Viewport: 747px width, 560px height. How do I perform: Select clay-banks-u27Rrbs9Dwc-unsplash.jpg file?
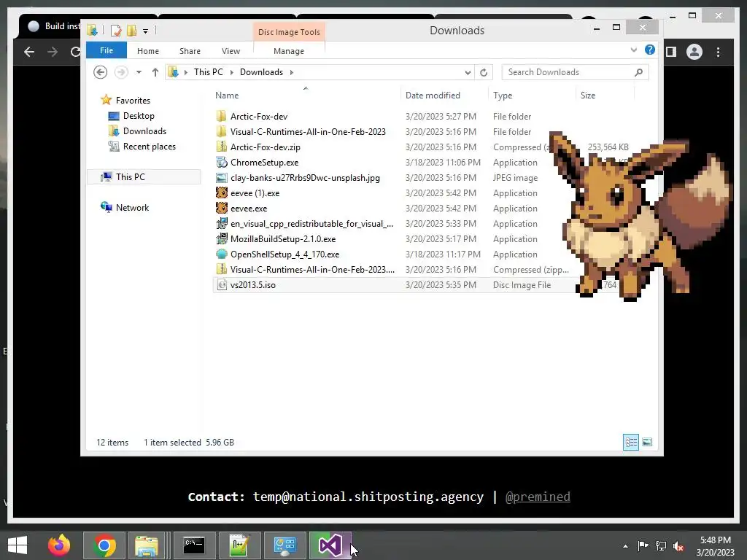[305, 178]
